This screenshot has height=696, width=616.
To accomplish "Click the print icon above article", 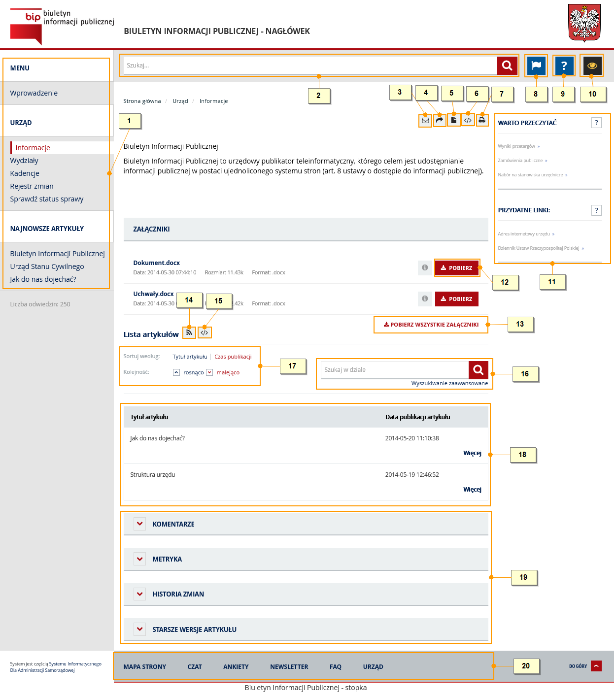I will coord(482,120).
